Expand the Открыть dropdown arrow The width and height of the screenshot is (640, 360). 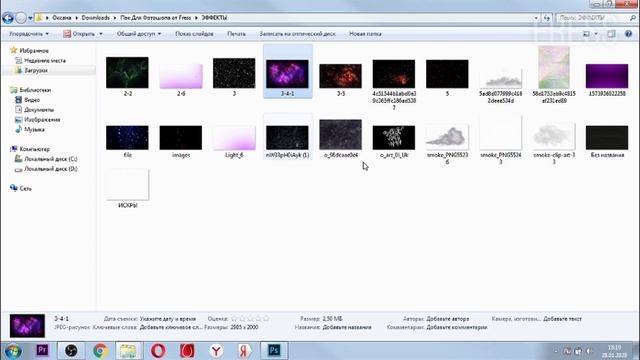pos(101,34)
